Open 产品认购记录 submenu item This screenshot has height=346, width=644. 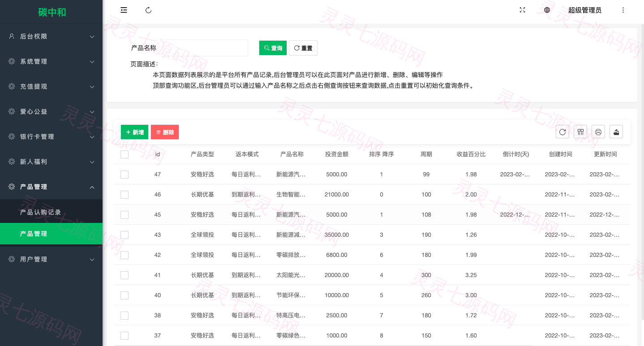pos(51,212)
